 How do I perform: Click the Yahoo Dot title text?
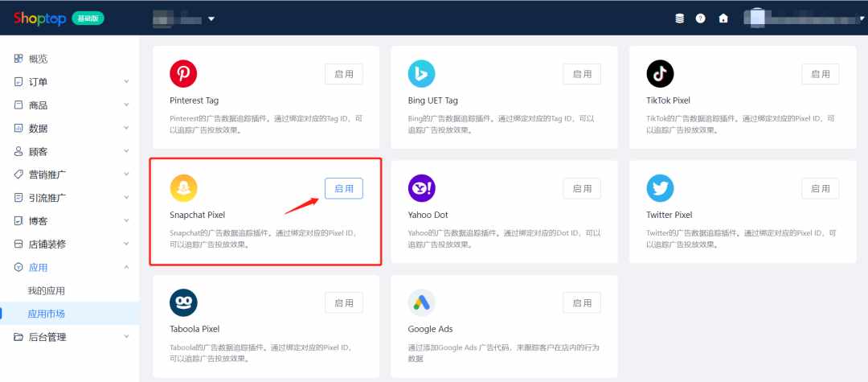(428, 215)
